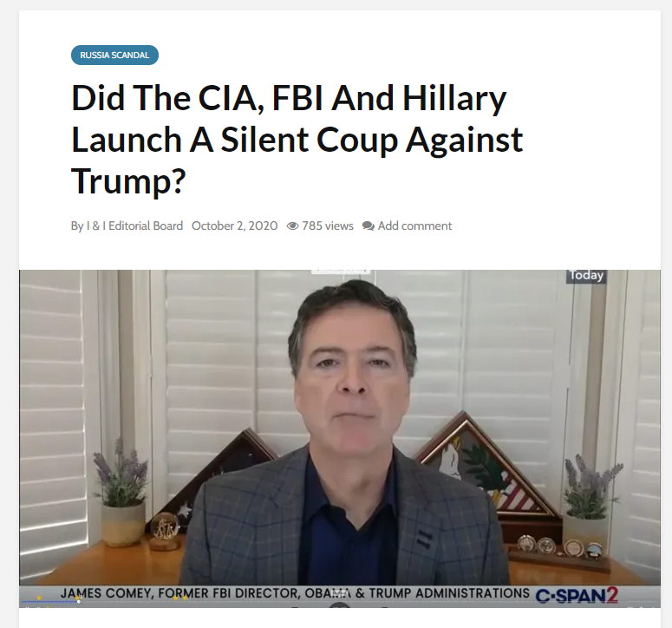The height and width of the screenshot is (628, 672).
Task: Click the partial play button under image
Action: pos(339,605)
